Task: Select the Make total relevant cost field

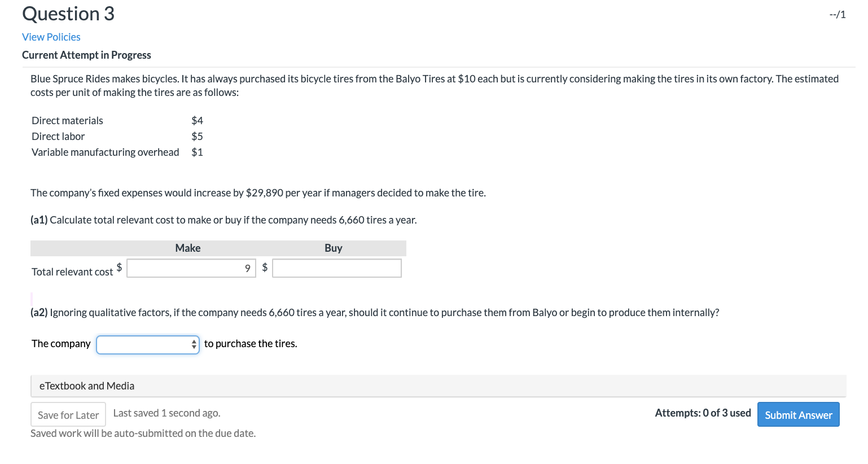Action: point(191,268)
